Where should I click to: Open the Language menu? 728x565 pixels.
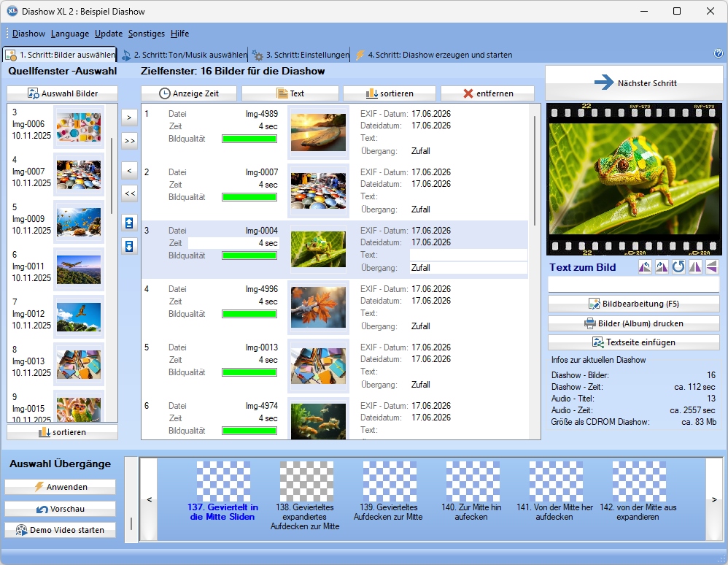tap(70, 34)
